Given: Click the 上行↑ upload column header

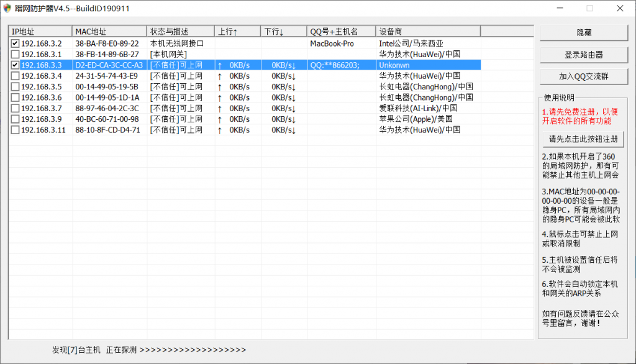Looking at the screenshot, I should (237, 32).
